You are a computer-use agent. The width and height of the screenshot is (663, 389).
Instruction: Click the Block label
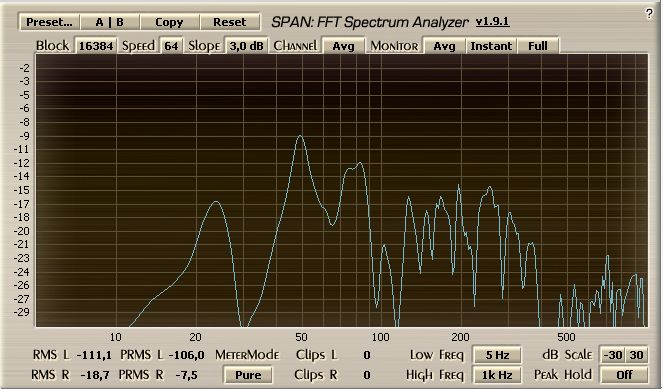click(x=52, y=46)
